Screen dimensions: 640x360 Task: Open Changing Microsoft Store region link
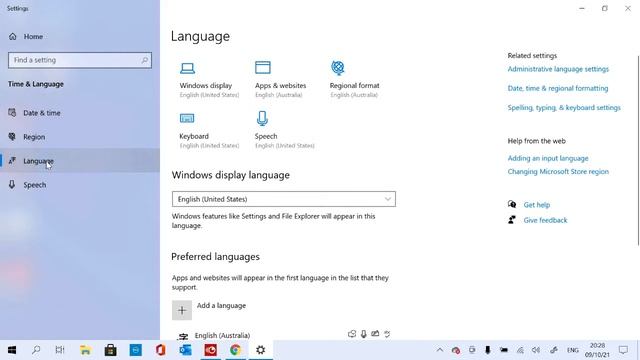[558, 171]
